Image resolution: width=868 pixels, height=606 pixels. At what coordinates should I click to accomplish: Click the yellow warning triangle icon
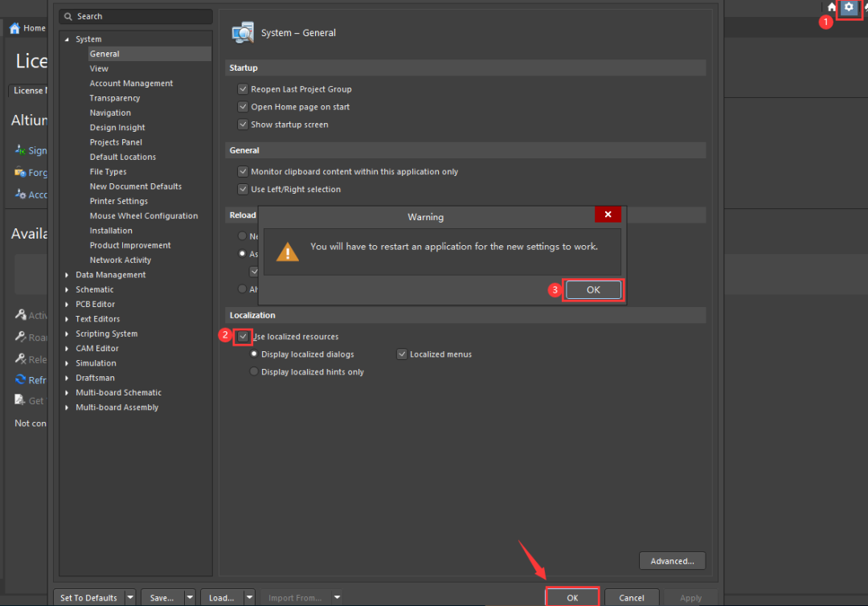pyautogui.click(x=288, y=252)
